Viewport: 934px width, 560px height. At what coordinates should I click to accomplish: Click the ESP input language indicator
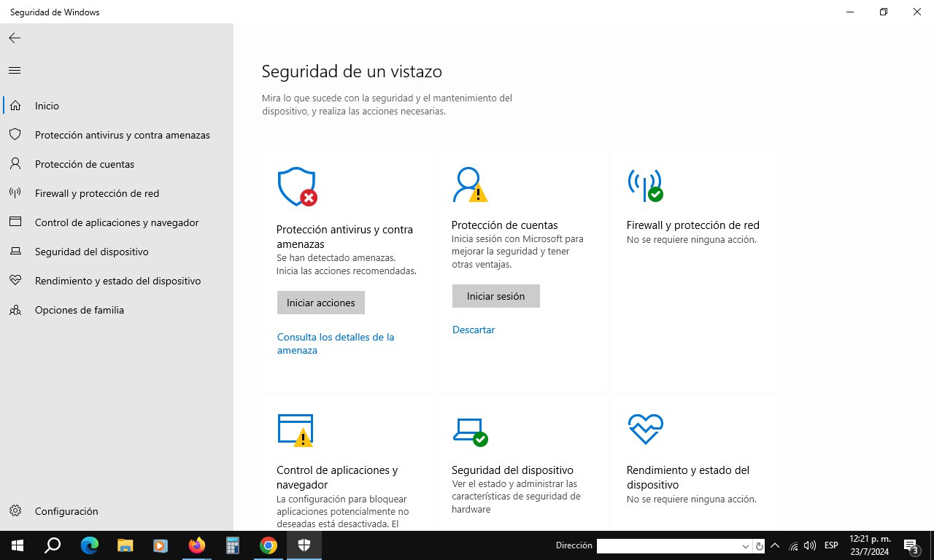(x=831, y=545)
